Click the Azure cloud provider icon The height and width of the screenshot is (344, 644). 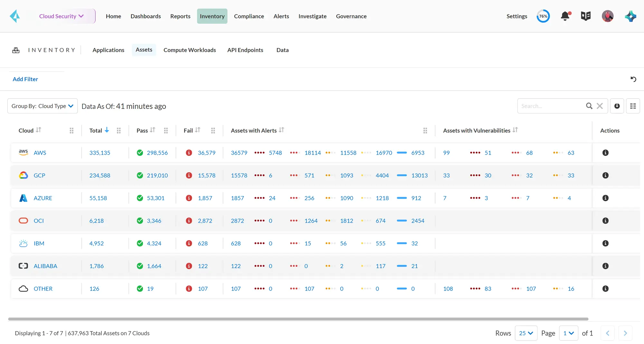(23, 198)
